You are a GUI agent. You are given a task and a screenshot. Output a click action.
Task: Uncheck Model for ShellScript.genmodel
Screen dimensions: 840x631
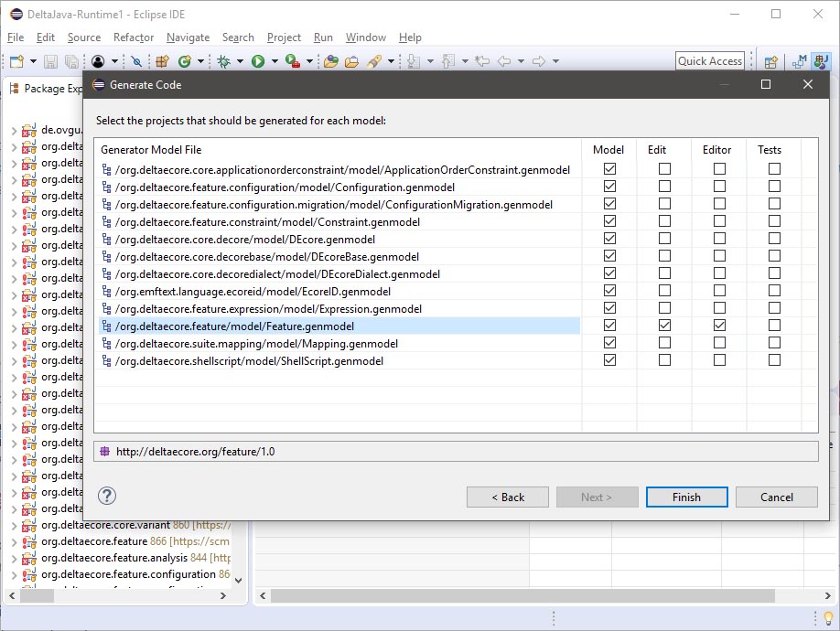coord(609,359)
